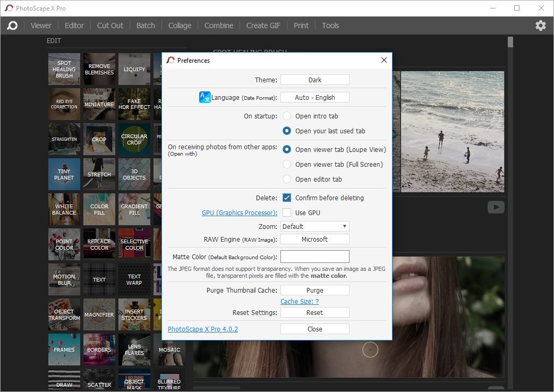Select 'Open your last used tab'
Screen dimensions: 554x392
point(287,131)
